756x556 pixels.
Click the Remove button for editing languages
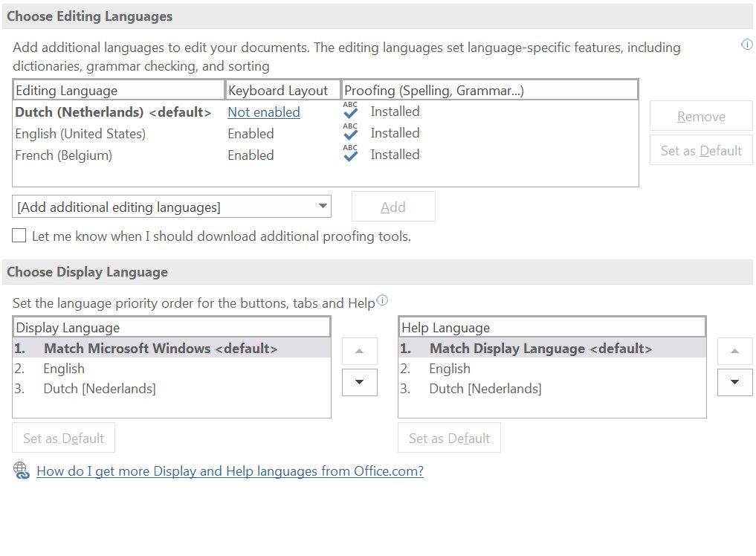tap(701, 117)
